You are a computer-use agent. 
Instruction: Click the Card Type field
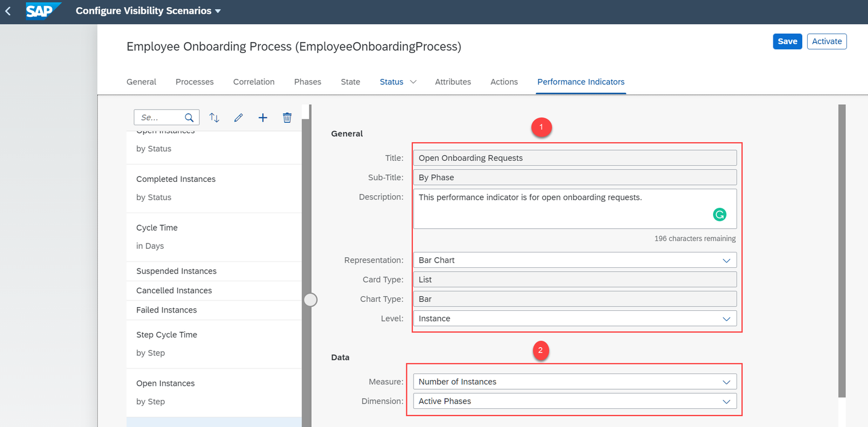pyautogui.click(x=575, y=279)
